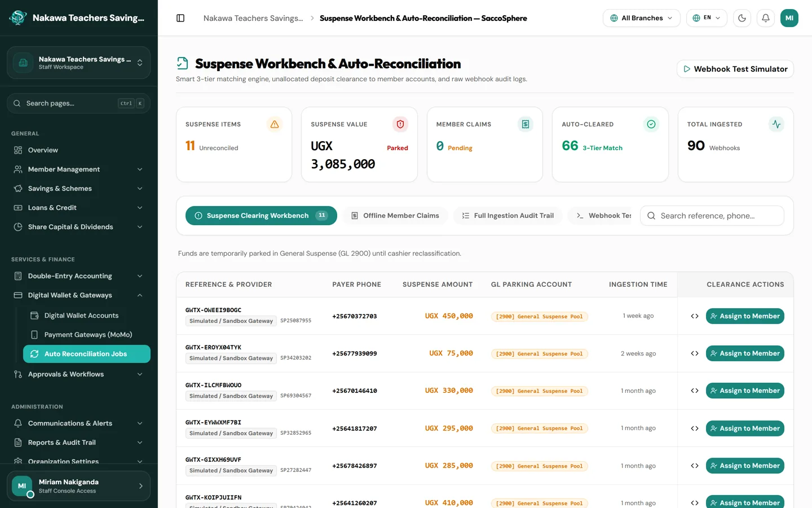Open Miriam Nakiganda profile card

tap(79, 486)
